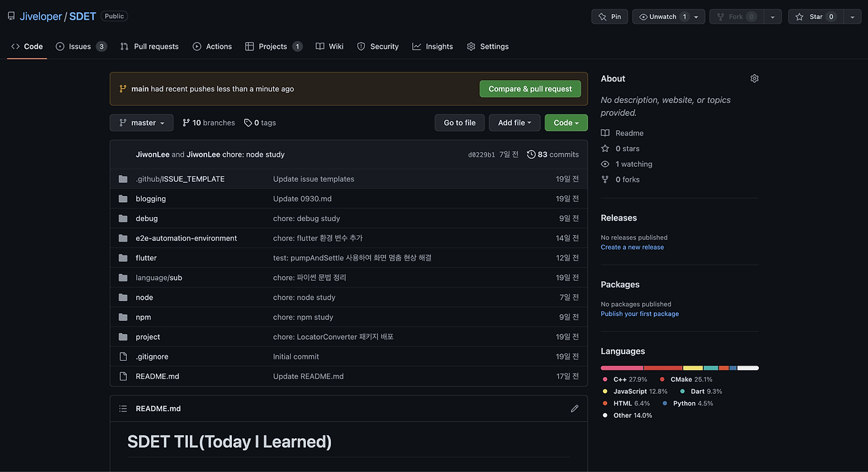The width and height of the screenshot is (868, 472).
Task: Expand the green Code dropdown button
Action: pos(566,123)
